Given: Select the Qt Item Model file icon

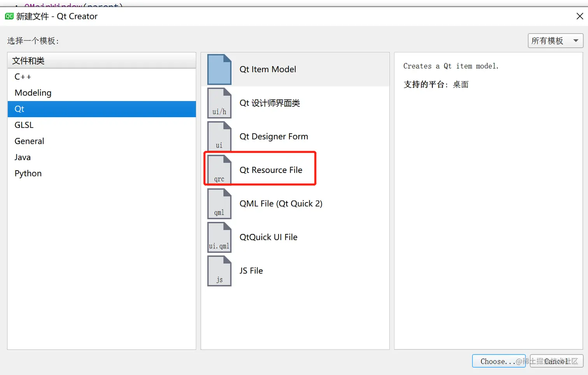Looking at the screenshot, I should point(219,70).
